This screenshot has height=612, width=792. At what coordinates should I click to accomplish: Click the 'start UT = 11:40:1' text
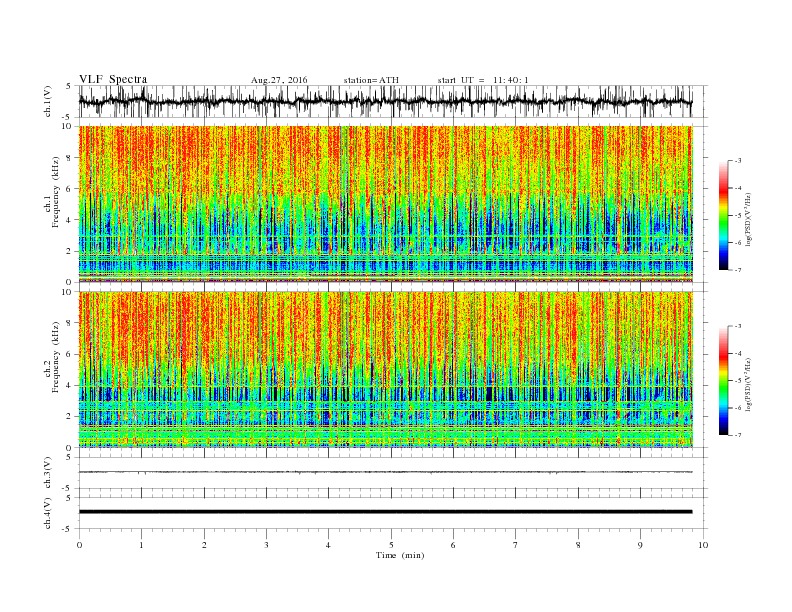[x=483, y=80]
